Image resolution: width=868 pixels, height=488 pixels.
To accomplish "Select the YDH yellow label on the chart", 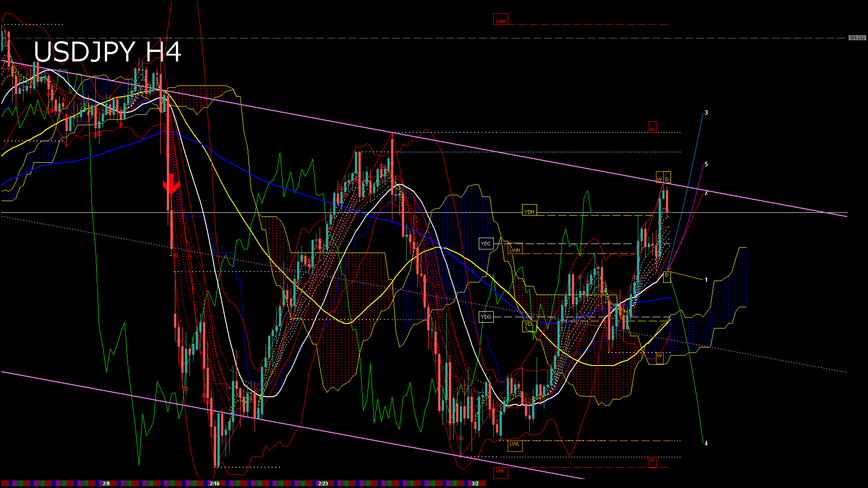I will tap(530, 211).
